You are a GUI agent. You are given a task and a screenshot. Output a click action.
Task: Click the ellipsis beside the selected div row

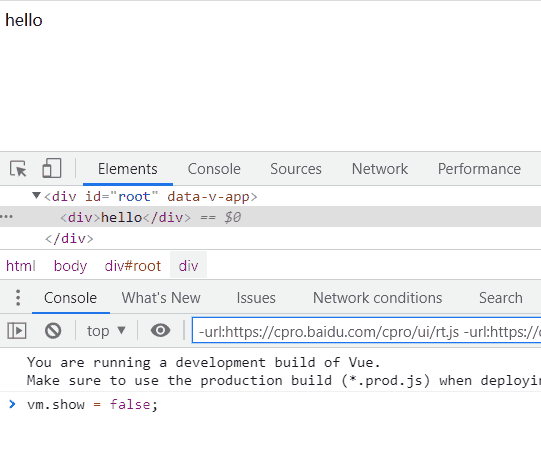7,217
